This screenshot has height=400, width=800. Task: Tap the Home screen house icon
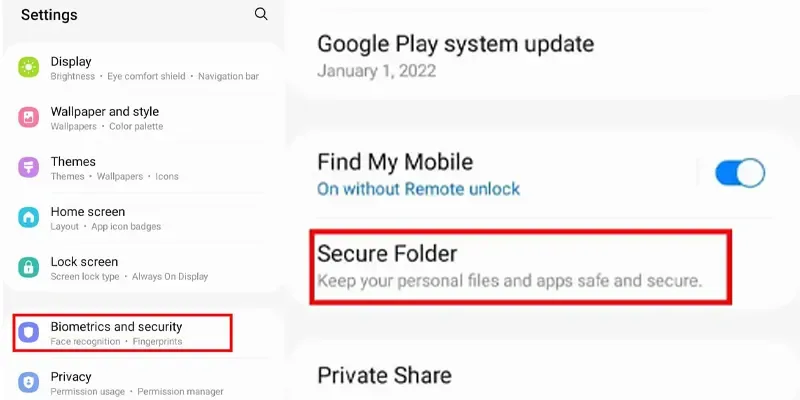pos(29,217)
